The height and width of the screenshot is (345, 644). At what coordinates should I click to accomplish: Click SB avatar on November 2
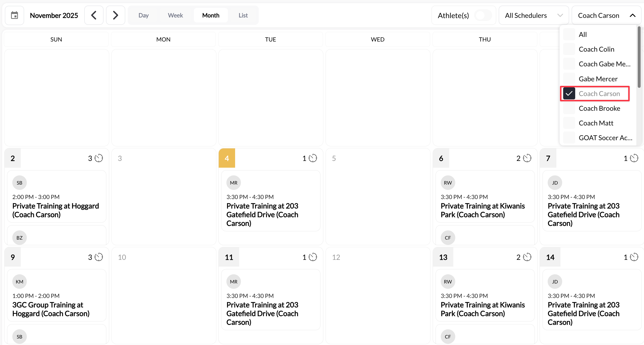tap(20, 183)
